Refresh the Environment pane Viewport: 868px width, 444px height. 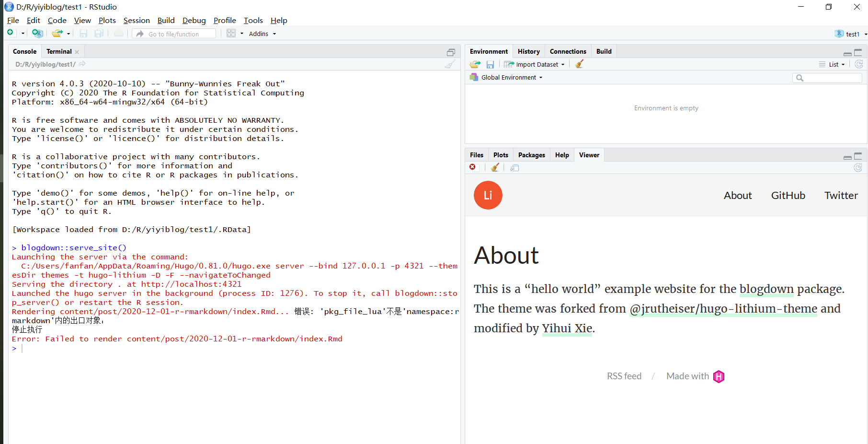[x=859, y=64]
